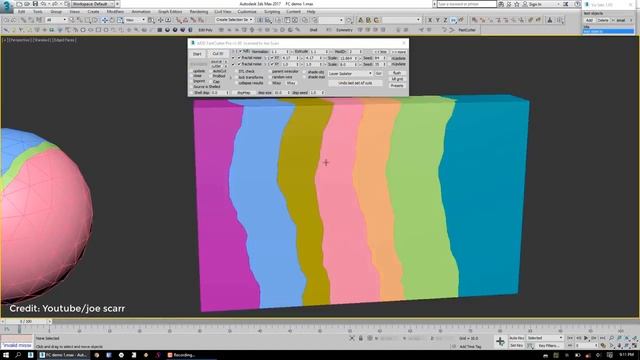Click the 0 / 100 time slider
The width and height of the screenshot is (640, 360).
click(x=26, y=322)
